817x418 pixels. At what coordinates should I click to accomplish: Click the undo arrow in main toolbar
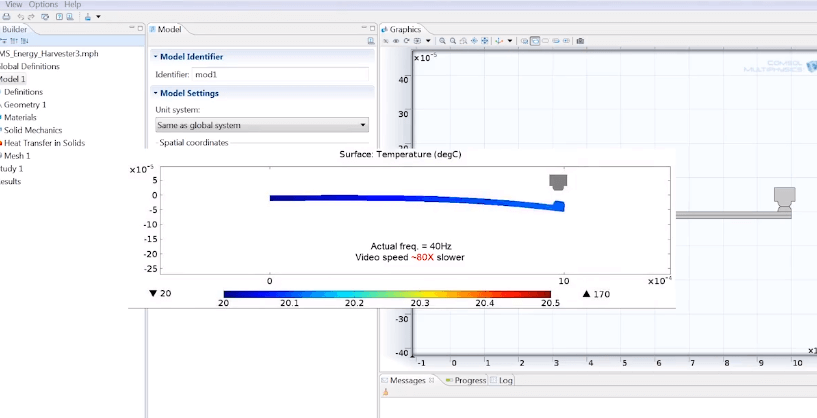coord(22,17)
